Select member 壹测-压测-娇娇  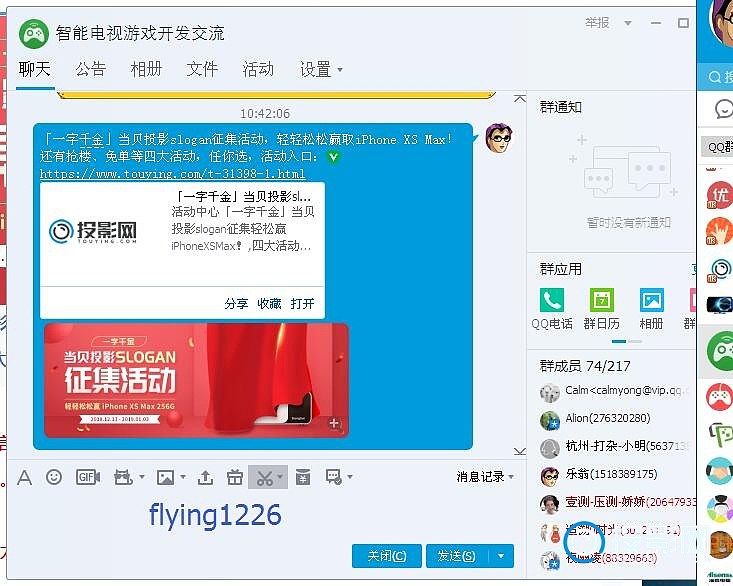tap(617, 503)
